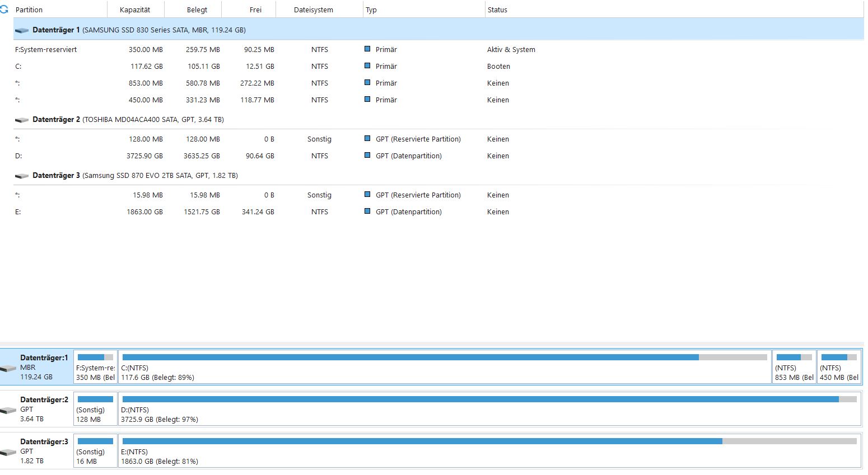Select the 450 MB NTFS block in disk map
Viewport: 868px width, 475px height.
click(x=839, y=367)
